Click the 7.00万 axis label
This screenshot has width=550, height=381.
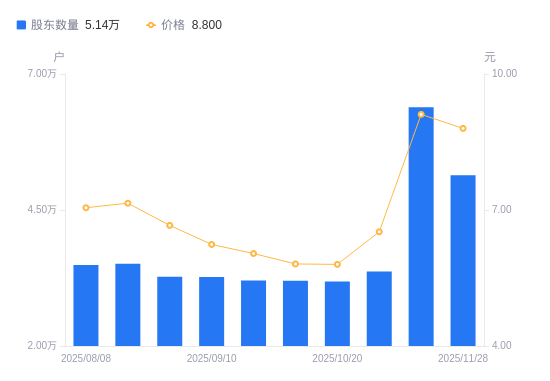point(42,73)
